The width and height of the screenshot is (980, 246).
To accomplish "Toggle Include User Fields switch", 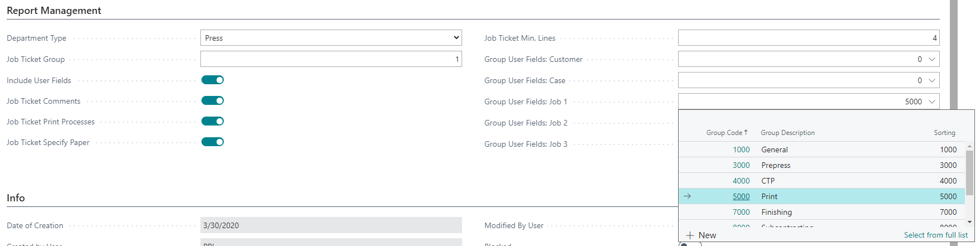I will [x=213, y=80].
